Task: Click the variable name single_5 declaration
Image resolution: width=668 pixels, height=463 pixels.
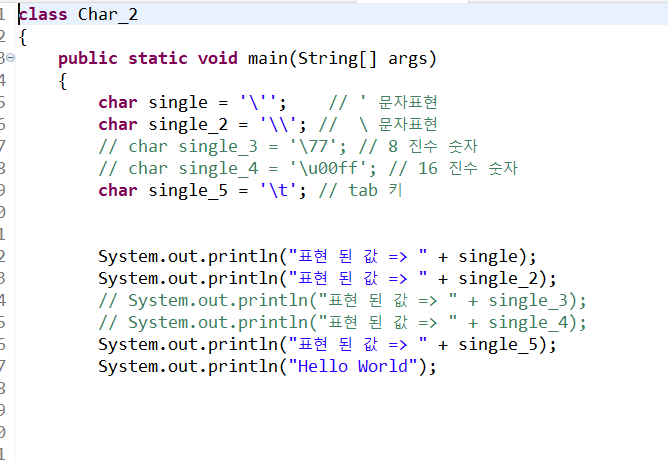Action: 188,191
